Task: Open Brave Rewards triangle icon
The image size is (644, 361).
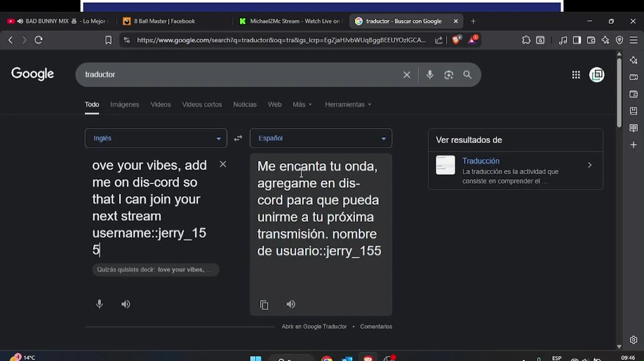Action: [x=472, y=40]
